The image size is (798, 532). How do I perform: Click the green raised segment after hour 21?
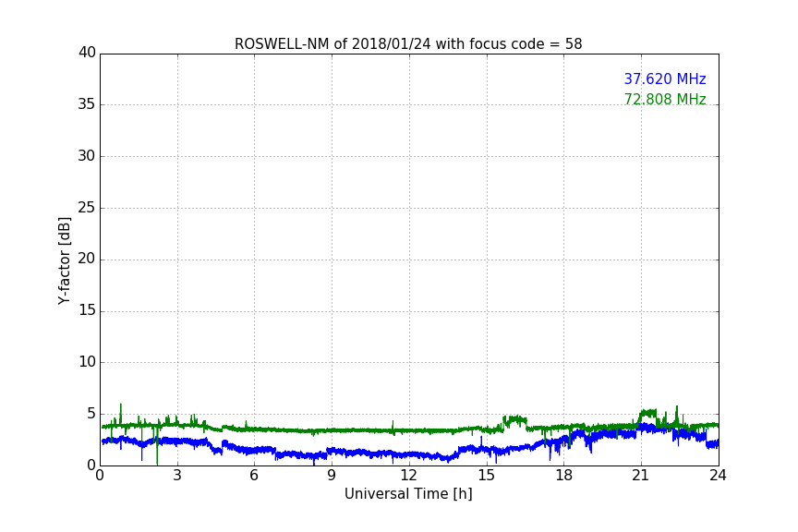click(x=647, y=412)
